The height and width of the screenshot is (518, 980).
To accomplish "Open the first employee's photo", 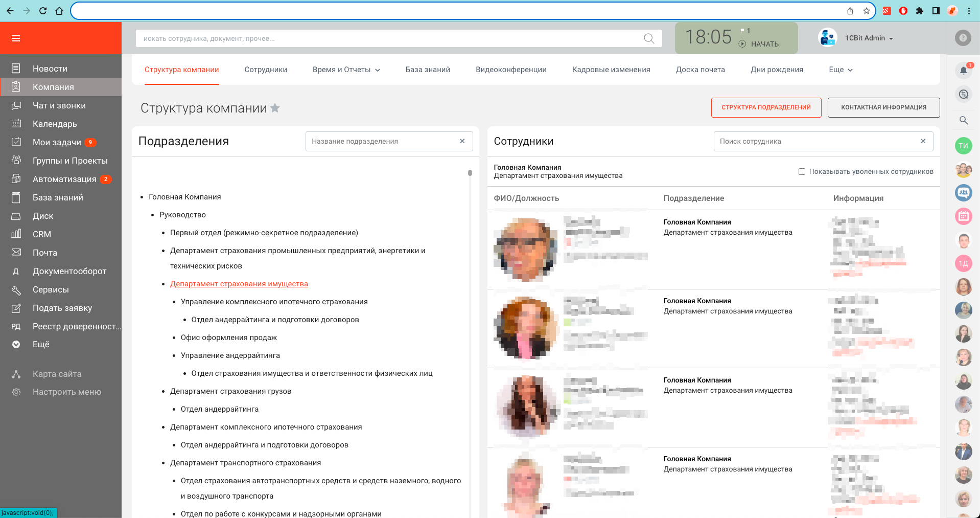I will [526, 249].
